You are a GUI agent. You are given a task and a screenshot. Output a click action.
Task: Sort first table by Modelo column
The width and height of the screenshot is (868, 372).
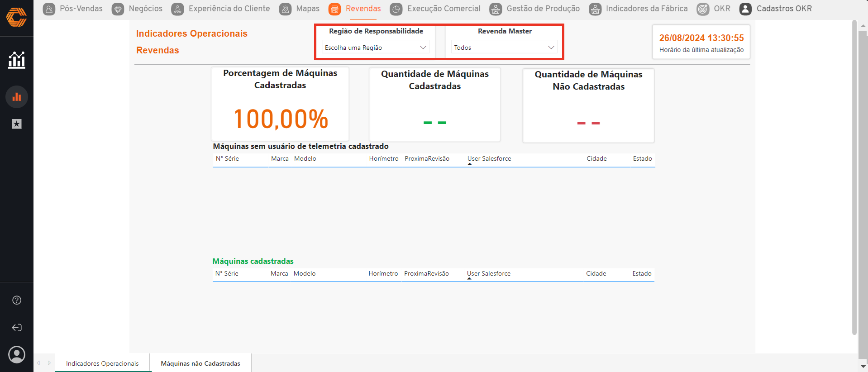(x=305, y=159)
